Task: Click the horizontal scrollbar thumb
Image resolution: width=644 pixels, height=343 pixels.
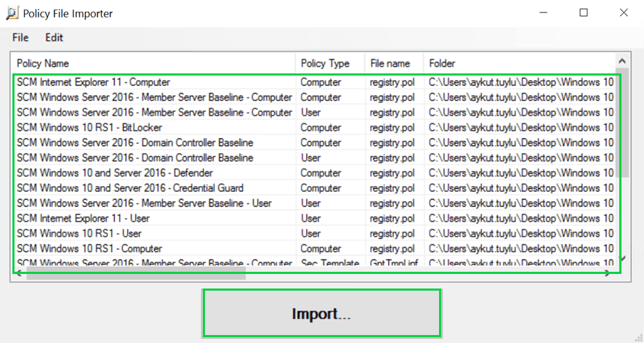Action: (x=136, y=273)
